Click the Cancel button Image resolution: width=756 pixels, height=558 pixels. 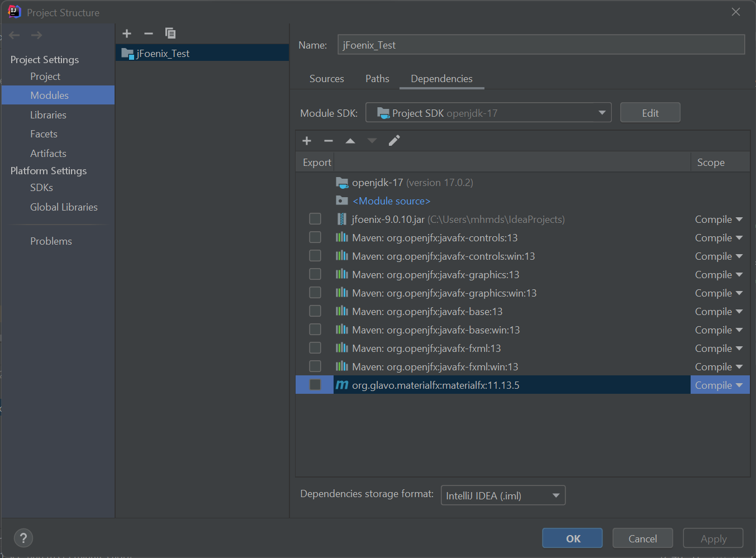pos(643,538)
